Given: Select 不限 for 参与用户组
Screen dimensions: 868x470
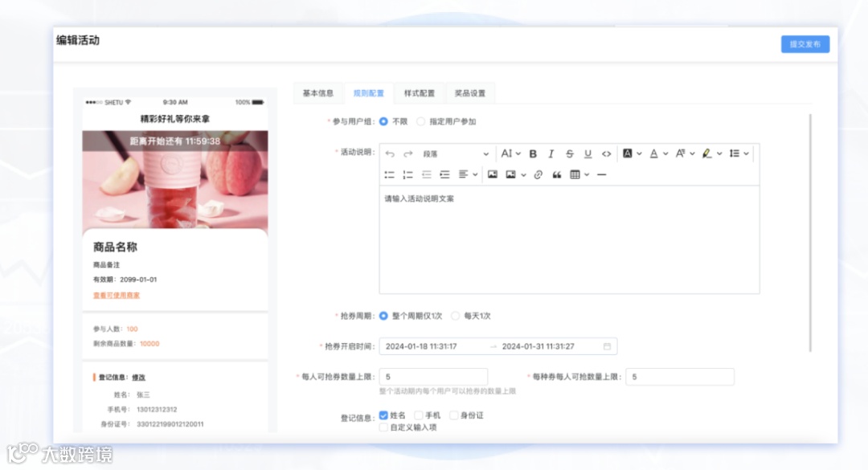Looking at the screenshot, I should click(x=383, y=122).
